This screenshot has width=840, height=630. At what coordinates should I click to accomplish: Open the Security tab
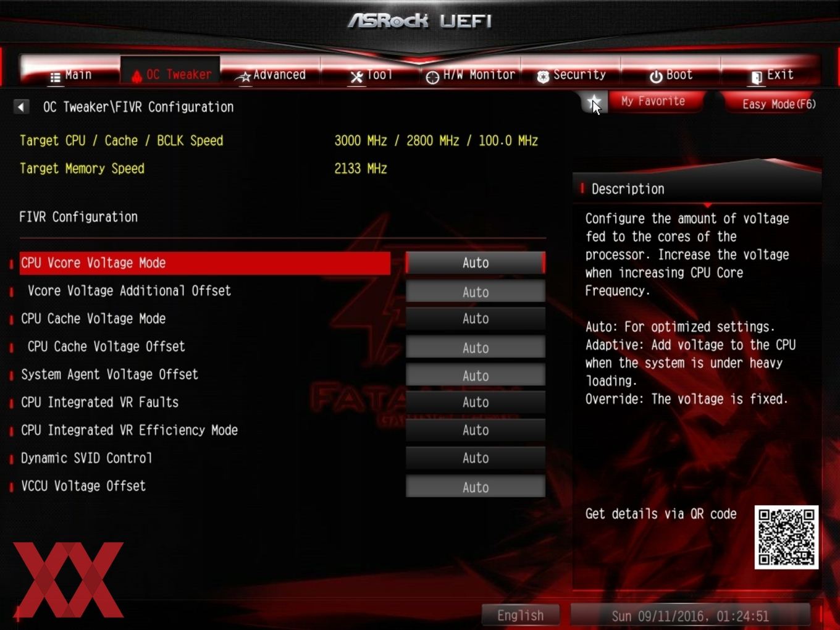571,75
